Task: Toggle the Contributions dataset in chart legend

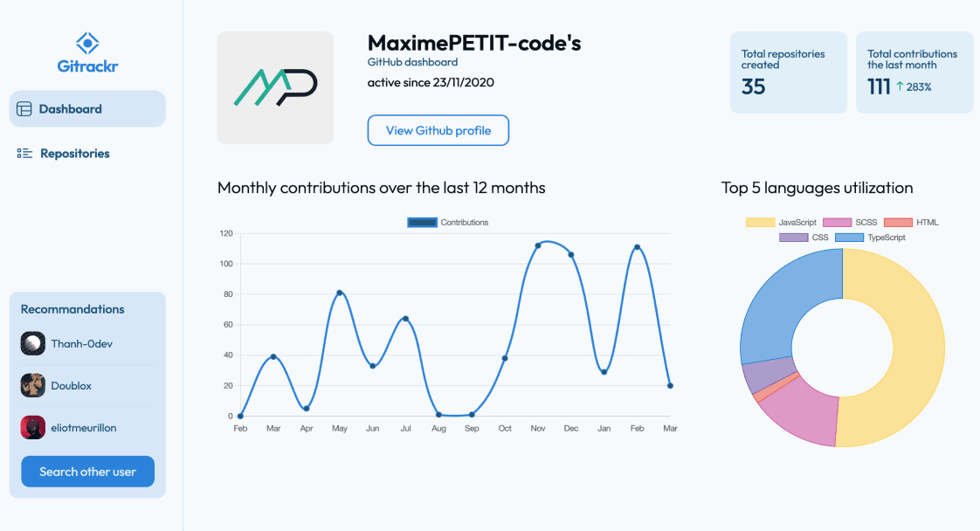Action: coord(448,223)
